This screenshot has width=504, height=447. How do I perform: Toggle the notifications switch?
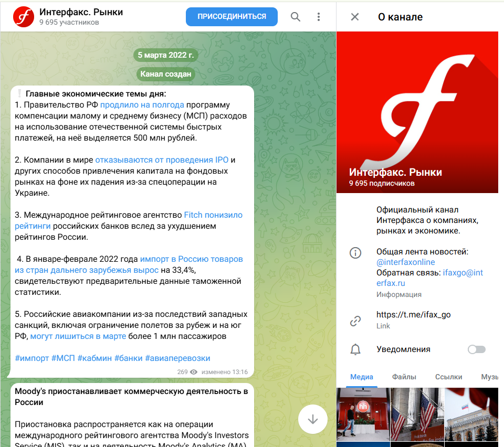(476, 349)
